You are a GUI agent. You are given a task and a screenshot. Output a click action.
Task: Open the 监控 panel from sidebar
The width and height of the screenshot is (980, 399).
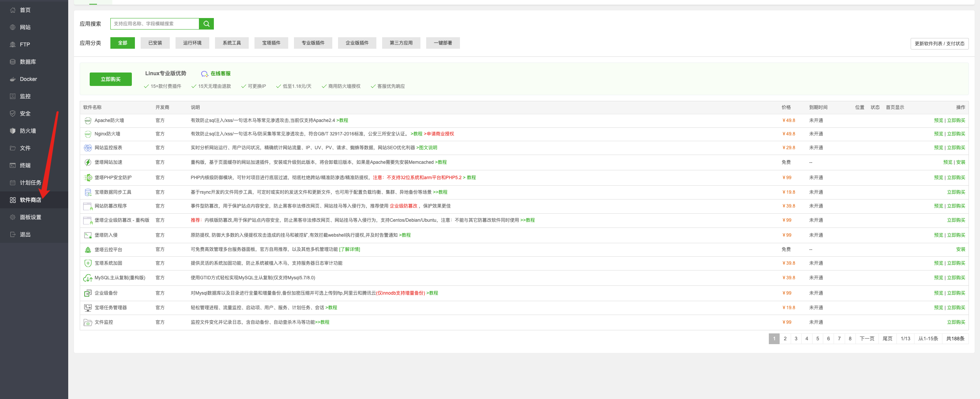(25, 96)
